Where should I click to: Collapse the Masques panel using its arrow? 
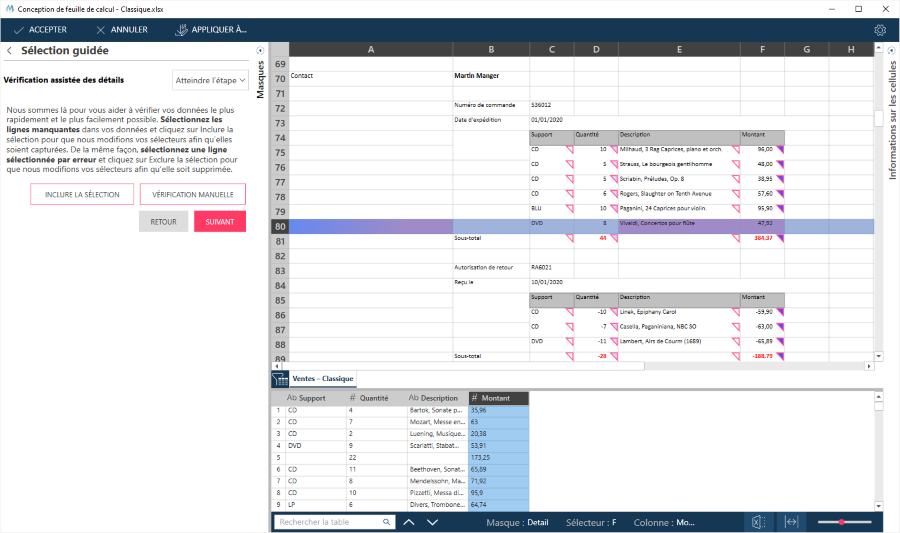click(x=261, y=50)
